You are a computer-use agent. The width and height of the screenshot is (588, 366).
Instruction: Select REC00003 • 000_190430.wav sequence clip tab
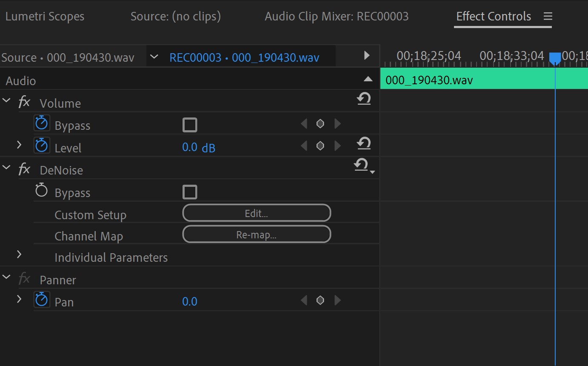point(244,57)
